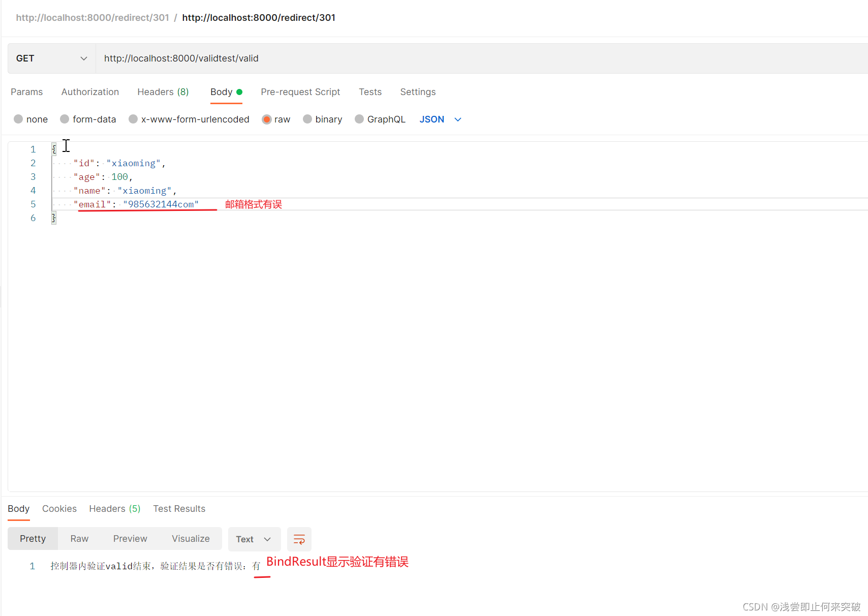This screenshot has width=868, height=616.
Task: Click the "id": "xiaoming" line in editor
Action: [x=119, y=163]
